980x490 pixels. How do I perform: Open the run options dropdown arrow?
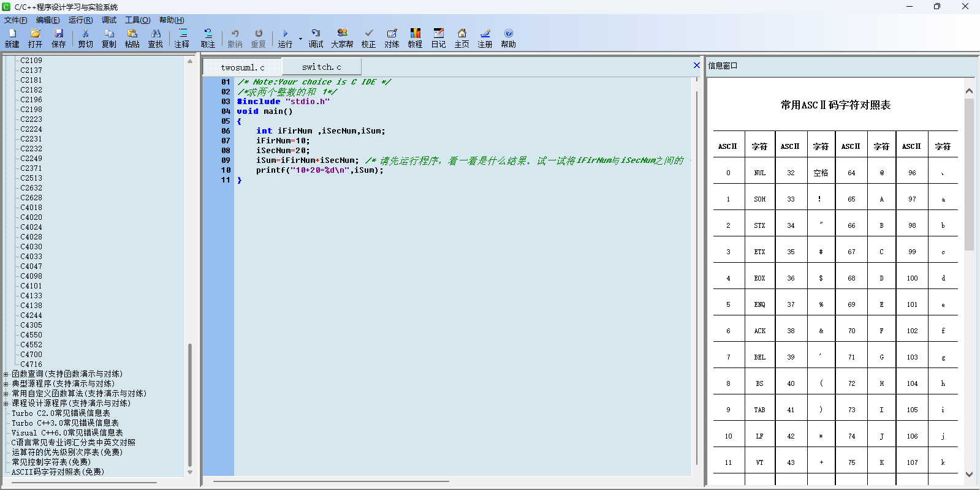[300, 39]
